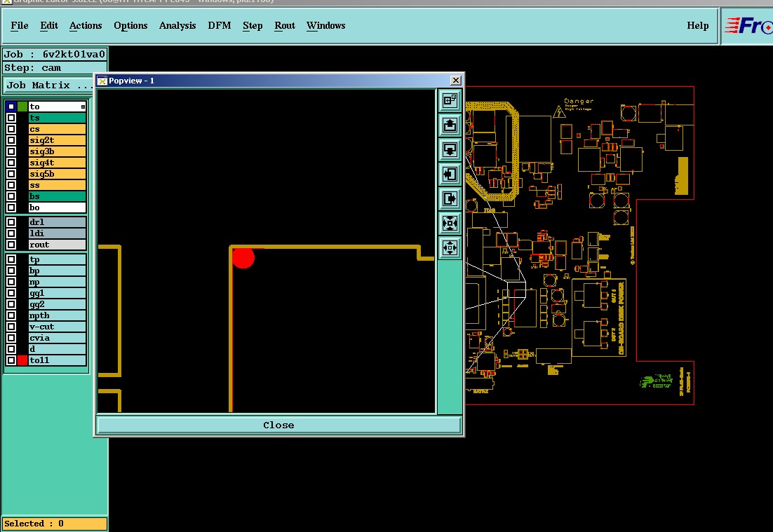Click the Popview zoom-in converging arrows icon

point(450,223)
